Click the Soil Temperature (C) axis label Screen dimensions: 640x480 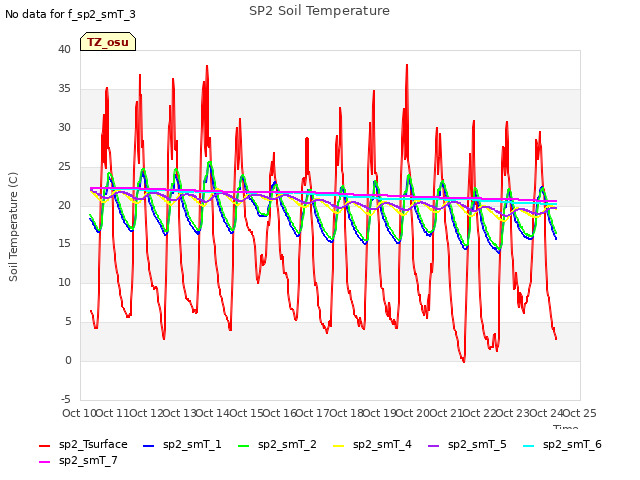pyautogui.click(x=13, y=227)
